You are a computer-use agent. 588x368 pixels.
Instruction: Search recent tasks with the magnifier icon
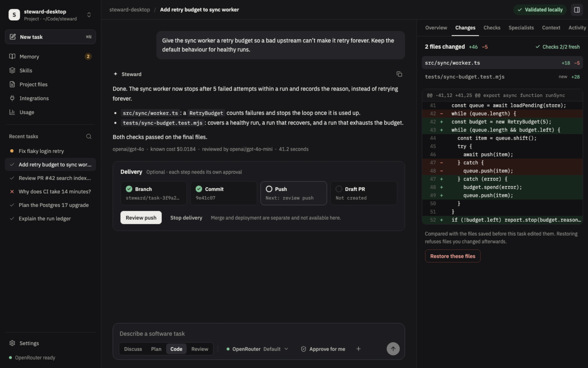tap(89, 136)
